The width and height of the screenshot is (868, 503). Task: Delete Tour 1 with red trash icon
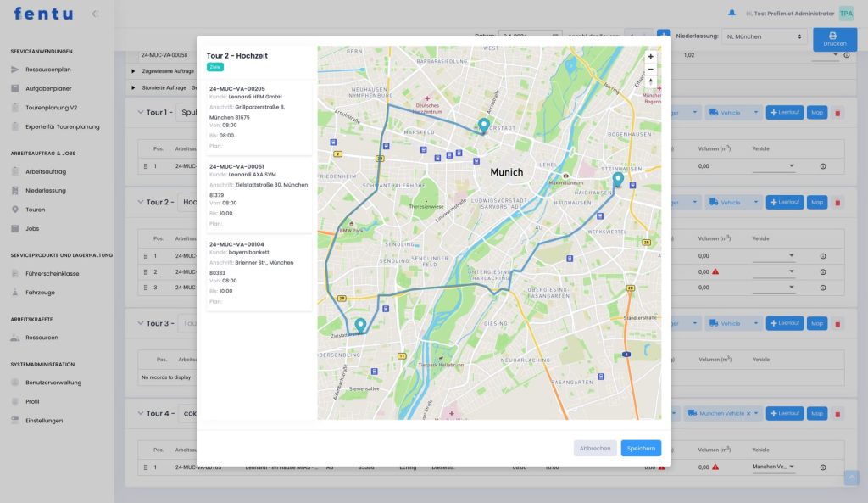tap(837, 112)
